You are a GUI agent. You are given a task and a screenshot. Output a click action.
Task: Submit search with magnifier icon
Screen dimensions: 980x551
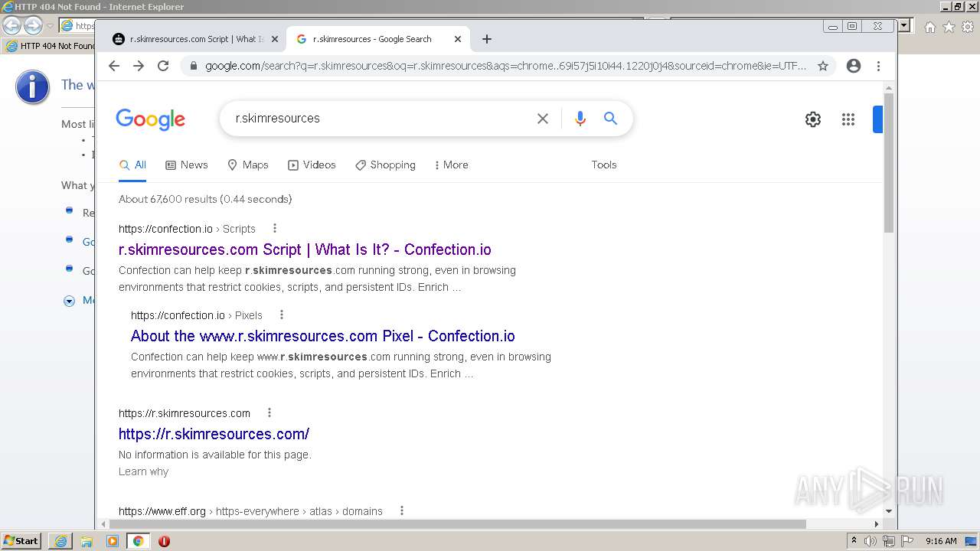(x=610, y=119)
